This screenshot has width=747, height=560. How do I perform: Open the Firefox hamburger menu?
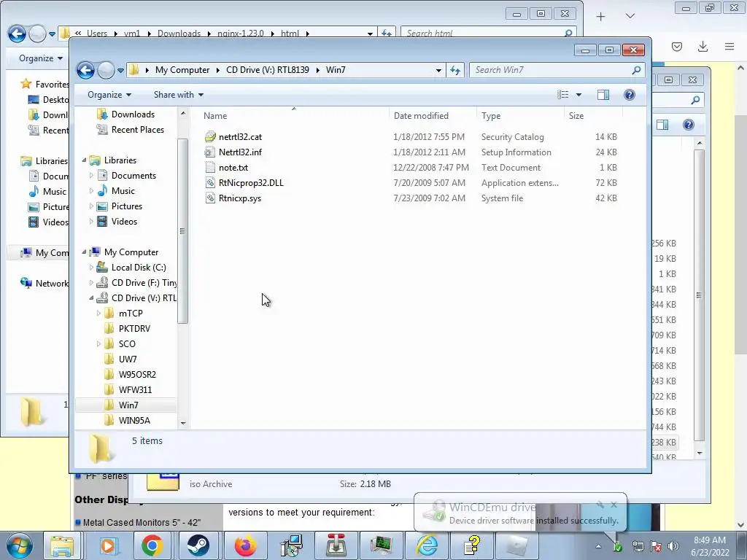[729, 46]
